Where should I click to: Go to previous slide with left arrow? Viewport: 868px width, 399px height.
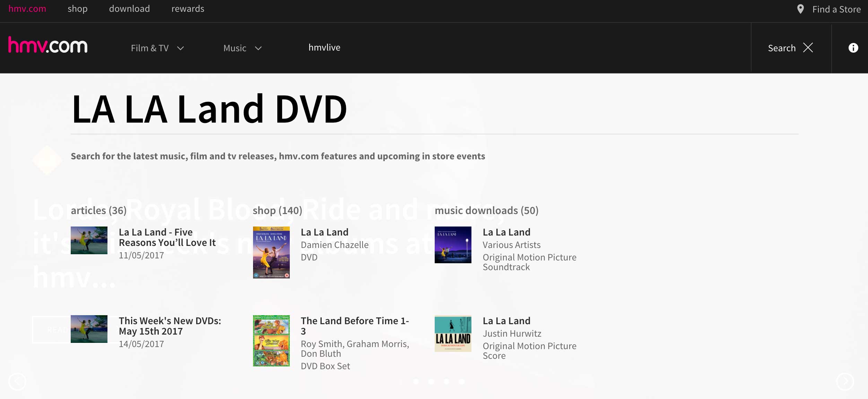pos(17,382)
